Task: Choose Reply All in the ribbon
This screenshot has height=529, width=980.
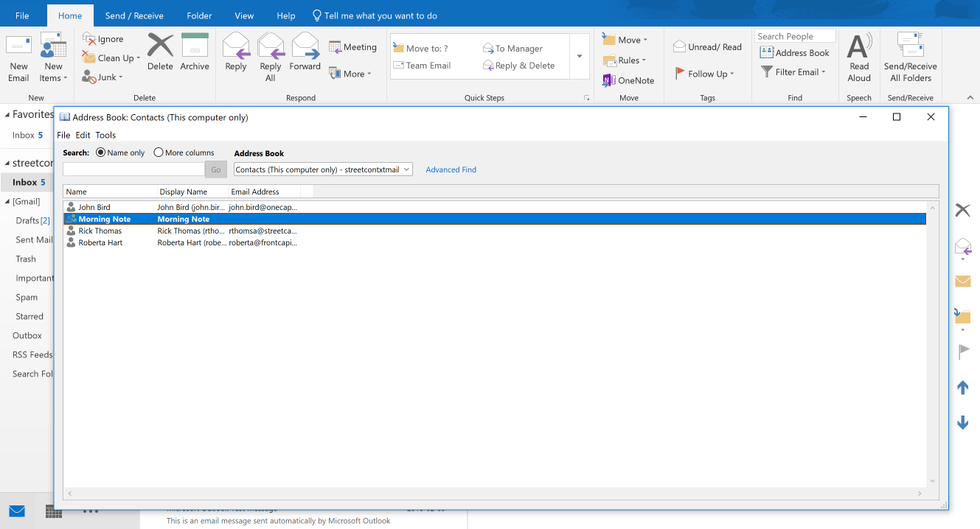Action: tap(271, 57)
